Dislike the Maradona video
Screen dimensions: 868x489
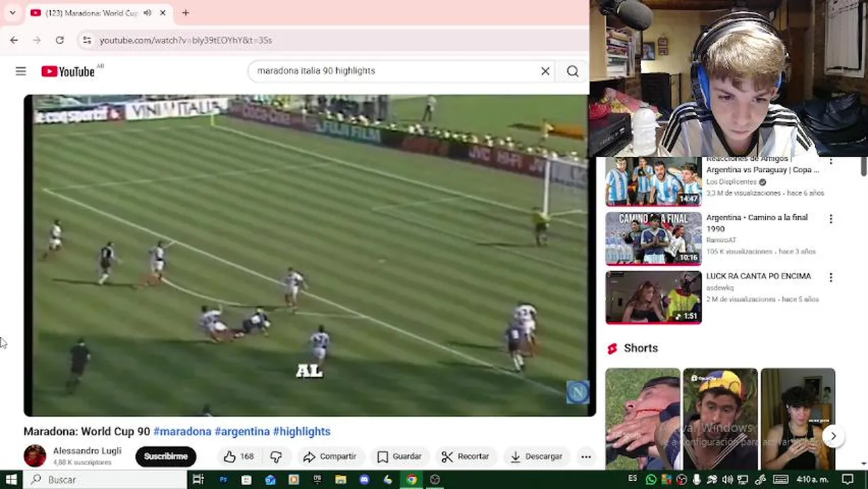276,456
